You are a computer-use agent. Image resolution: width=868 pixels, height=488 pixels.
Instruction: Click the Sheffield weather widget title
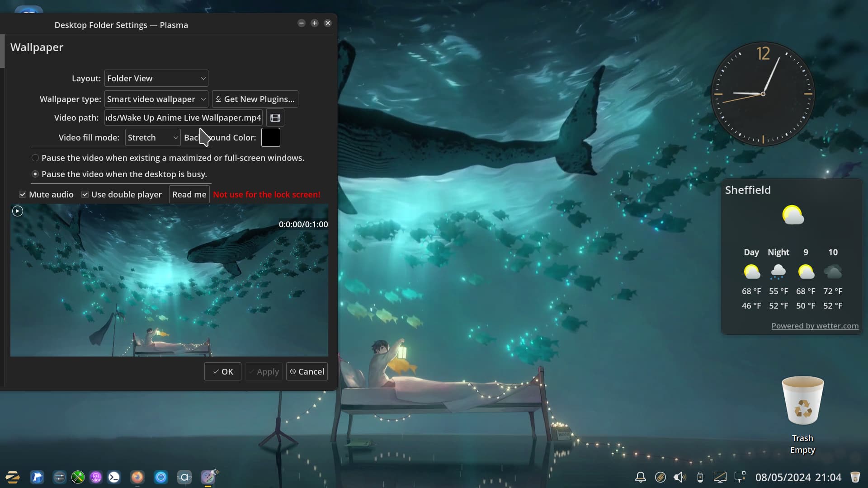point(748,190)
